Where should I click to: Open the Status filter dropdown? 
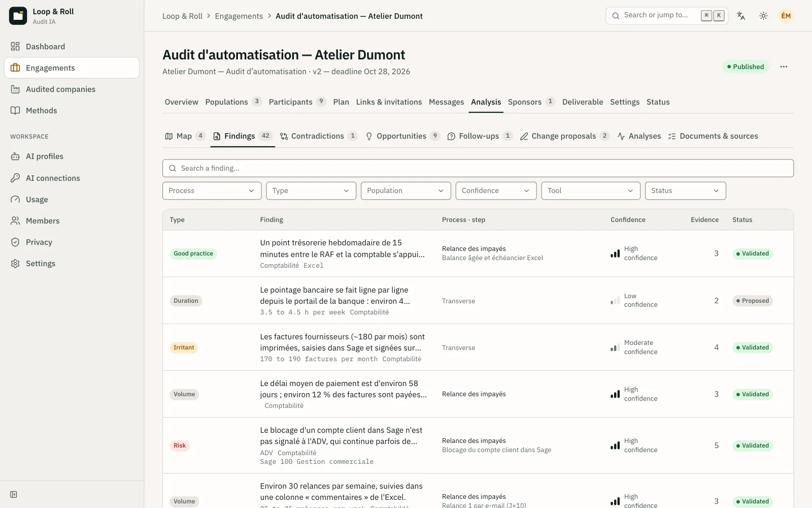(x=686, y=190)
